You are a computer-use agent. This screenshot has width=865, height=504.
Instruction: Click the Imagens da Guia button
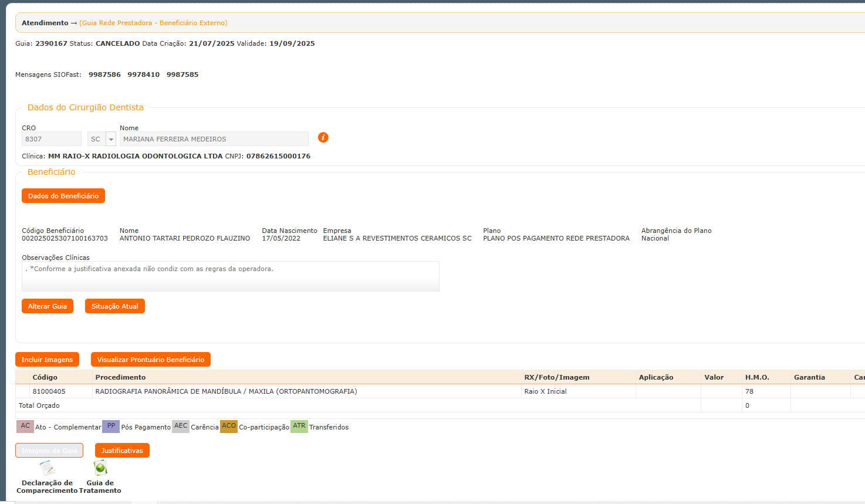click(x=49, y=451)
